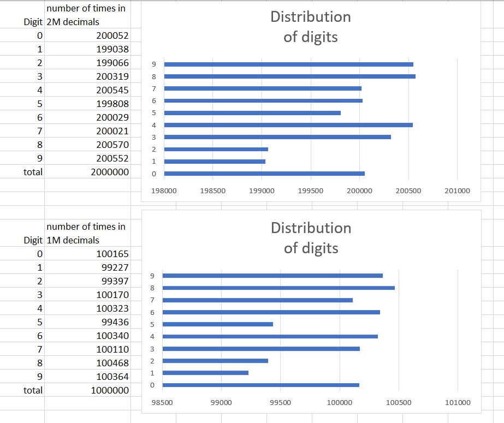Click the cell with value 199038
This screenshot has height=423, width=504.
87,49
